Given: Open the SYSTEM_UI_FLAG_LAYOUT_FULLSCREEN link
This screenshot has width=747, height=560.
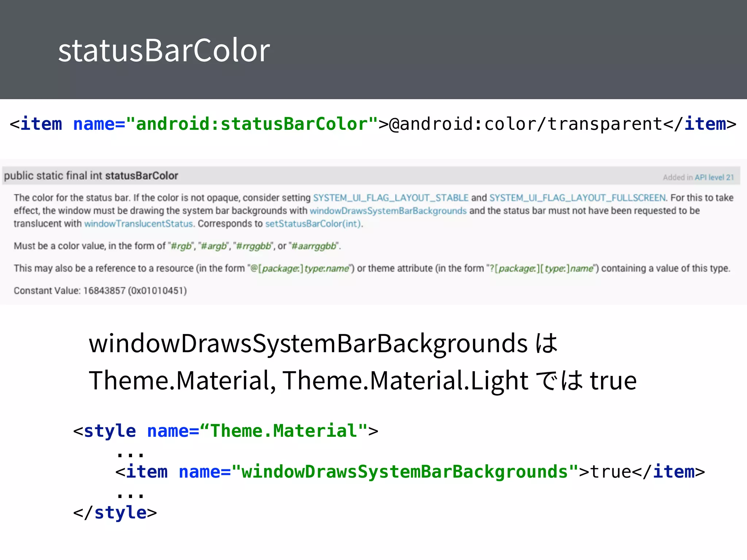Looking at the screenshot, I should point(577,198).
